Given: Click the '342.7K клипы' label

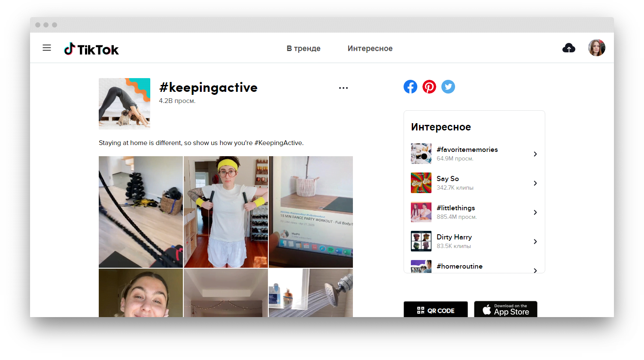Looking at the screenshot, I should [455, 188].
